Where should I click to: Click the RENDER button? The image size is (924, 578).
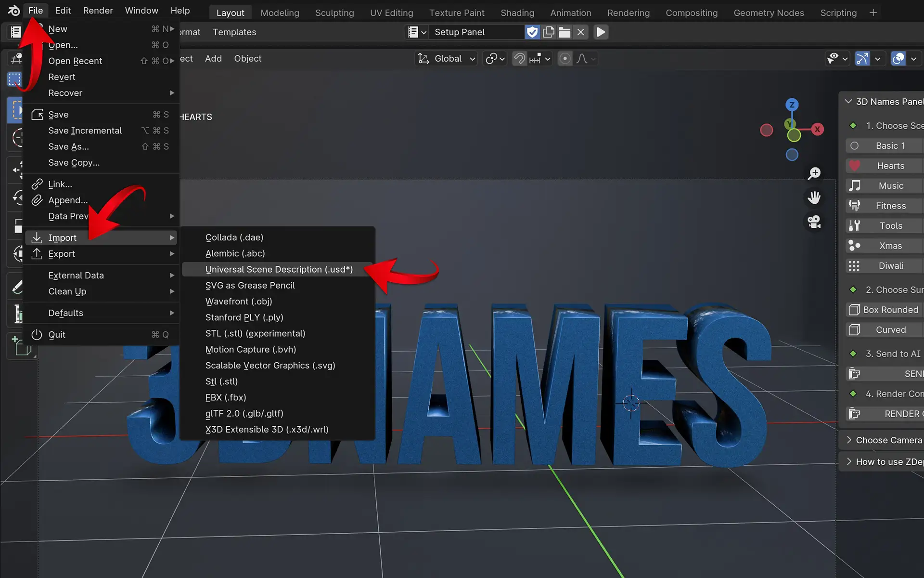885,414
